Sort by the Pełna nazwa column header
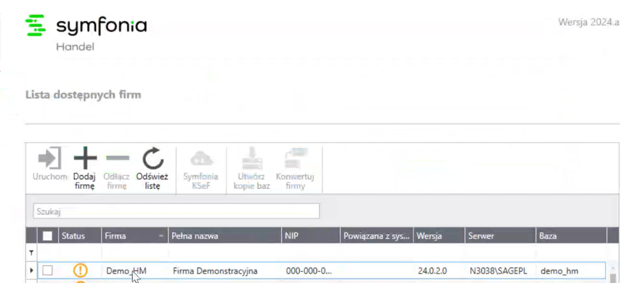 pos(195,236)
